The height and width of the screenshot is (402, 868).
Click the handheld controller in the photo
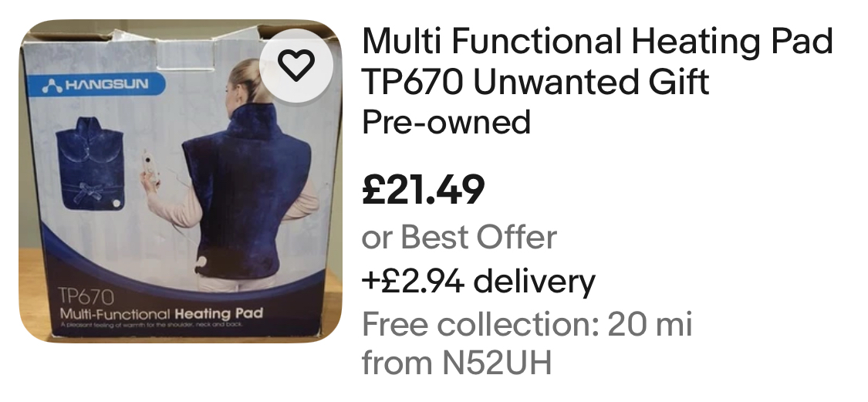150,170
